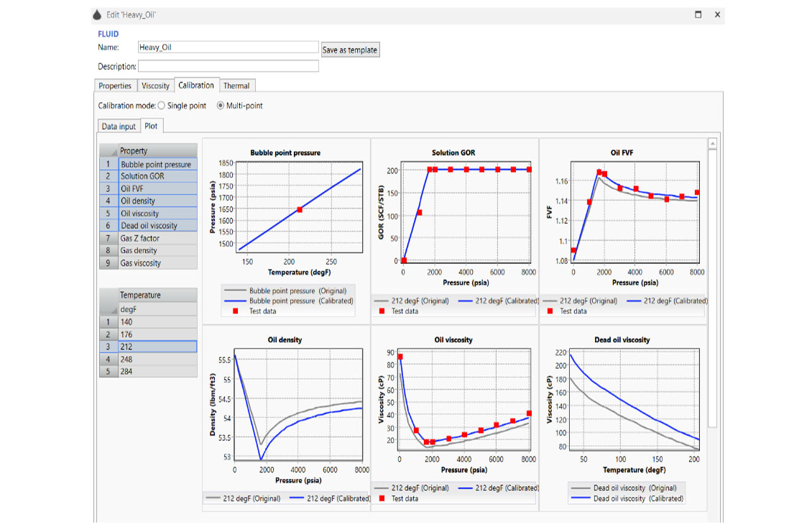Close the Edit Heavy_Oil dialog
The height and width of the screenshot is (525, 812).
coord(717,14)
